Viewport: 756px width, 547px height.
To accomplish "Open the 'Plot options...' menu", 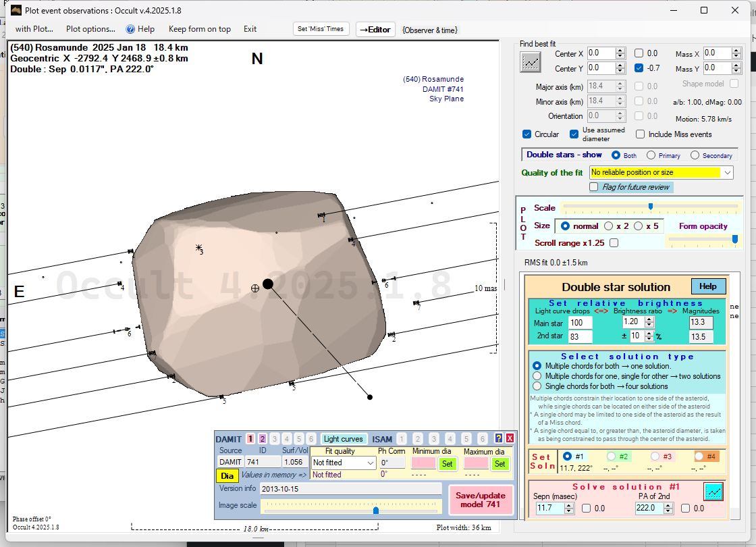I will (90, 29).
